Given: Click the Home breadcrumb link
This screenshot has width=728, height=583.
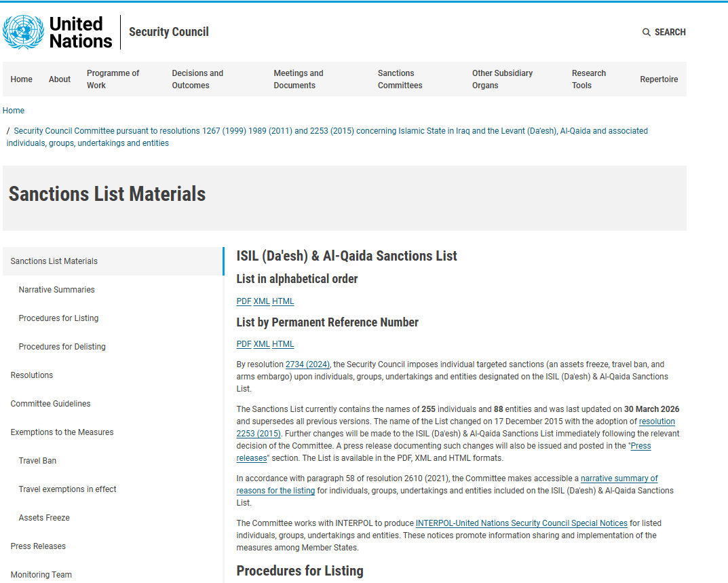Looking at the screenshot, I should (14, 111).
